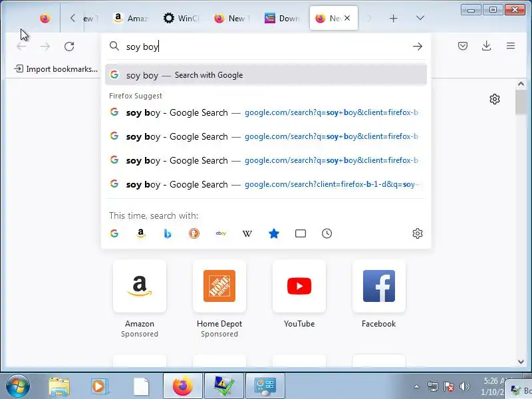This screenshot has height=399, width=532.
Task: Launch Windows Media Player from taskbar
Action: [x=100, y=386]
